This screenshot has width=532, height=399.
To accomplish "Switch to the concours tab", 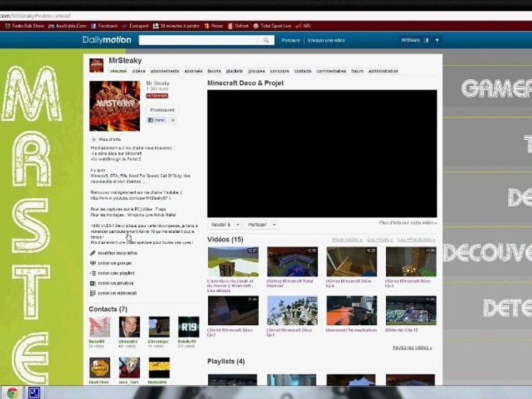I will pos(279,71).
